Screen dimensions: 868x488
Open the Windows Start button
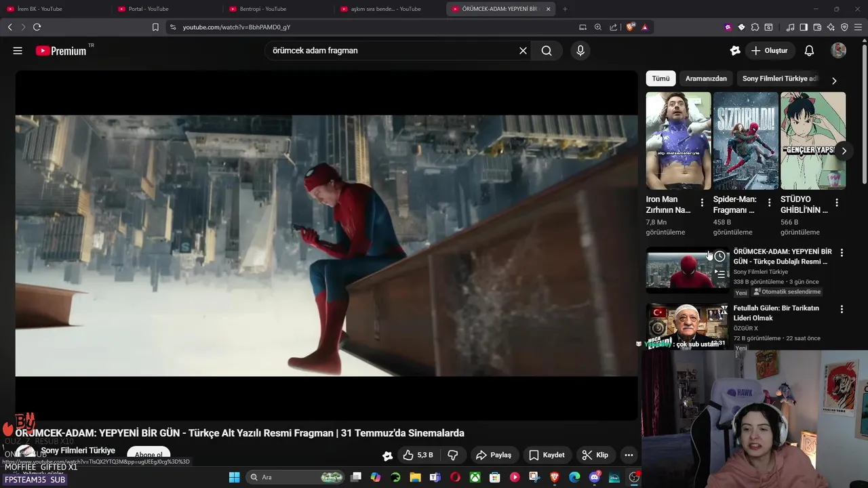point(234,477)
